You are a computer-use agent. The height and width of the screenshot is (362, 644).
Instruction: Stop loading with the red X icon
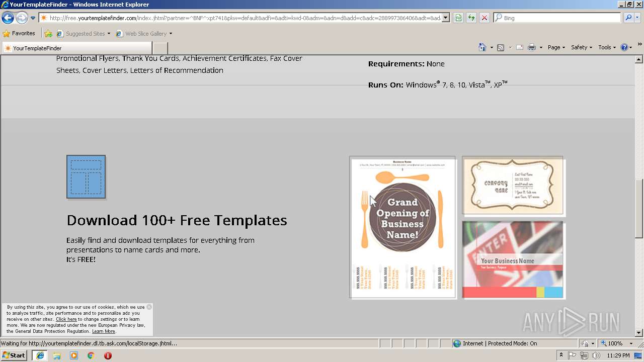click(485, 18)
